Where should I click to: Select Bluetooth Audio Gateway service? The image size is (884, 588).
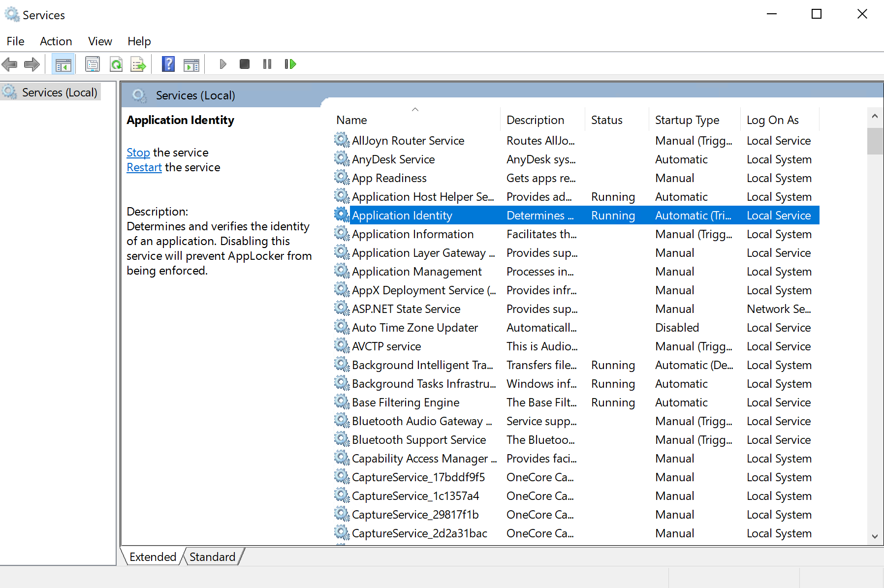point(576,421)
